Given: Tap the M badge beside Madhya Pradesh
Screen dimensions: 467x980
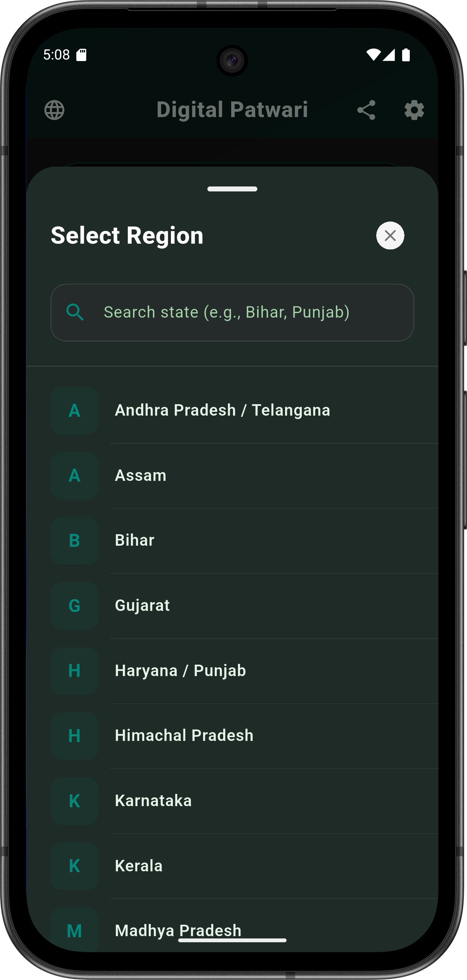Looking at the screenshot, I should [74, 930].
